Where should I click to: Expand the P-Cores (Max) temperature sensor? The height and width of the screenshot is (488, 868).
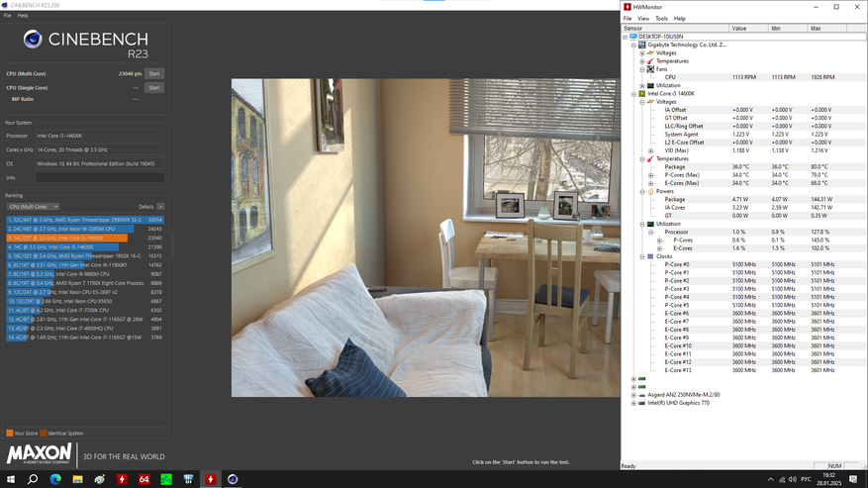650,175
